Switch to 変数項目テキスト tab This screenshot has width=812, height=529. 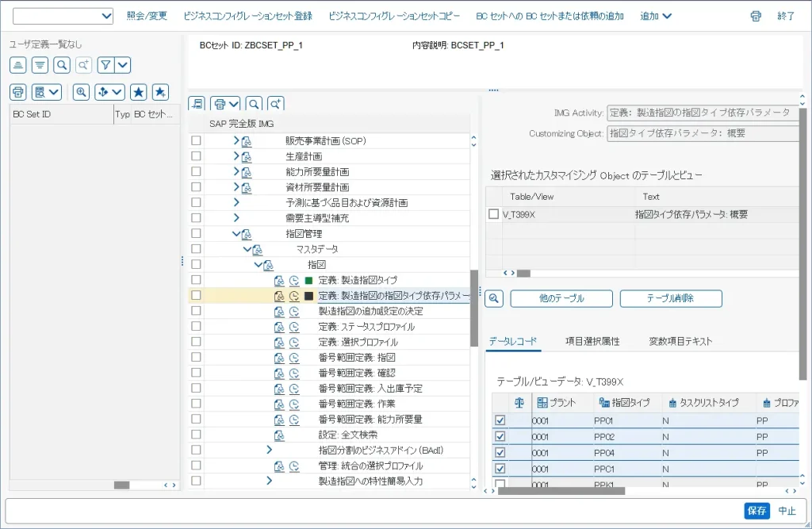point(680,342)
